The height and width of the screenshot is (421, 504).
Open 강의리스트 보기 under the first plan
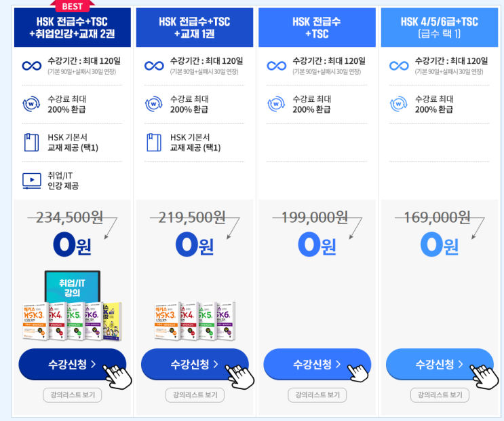click(73, 395)
